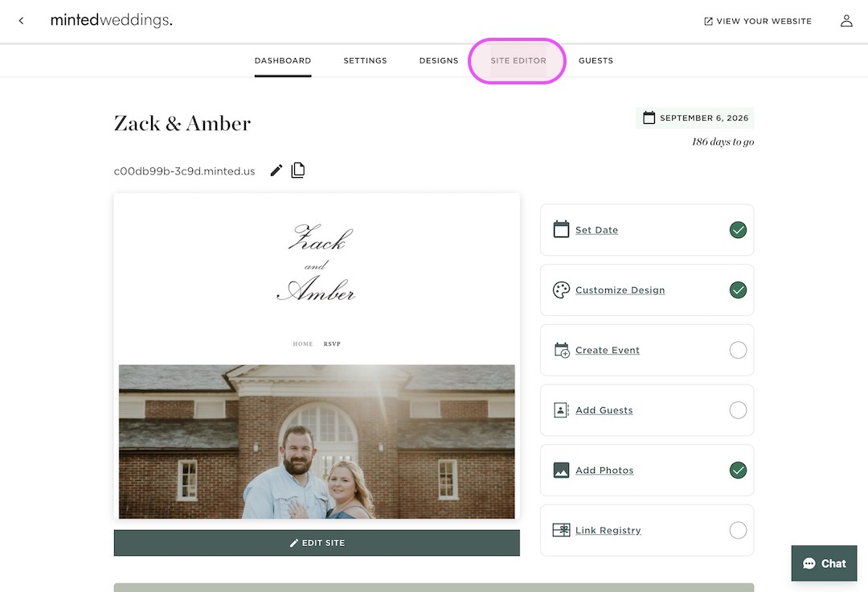Click the Add Guests list icon

(x=560, y=410)
